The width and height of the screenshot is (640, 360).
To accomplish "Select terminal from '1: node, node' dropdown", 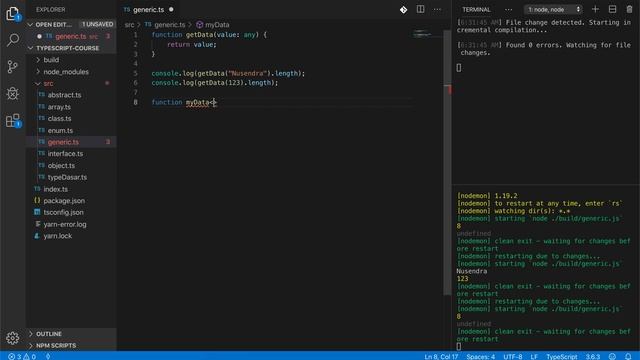I will coord(553,9).
